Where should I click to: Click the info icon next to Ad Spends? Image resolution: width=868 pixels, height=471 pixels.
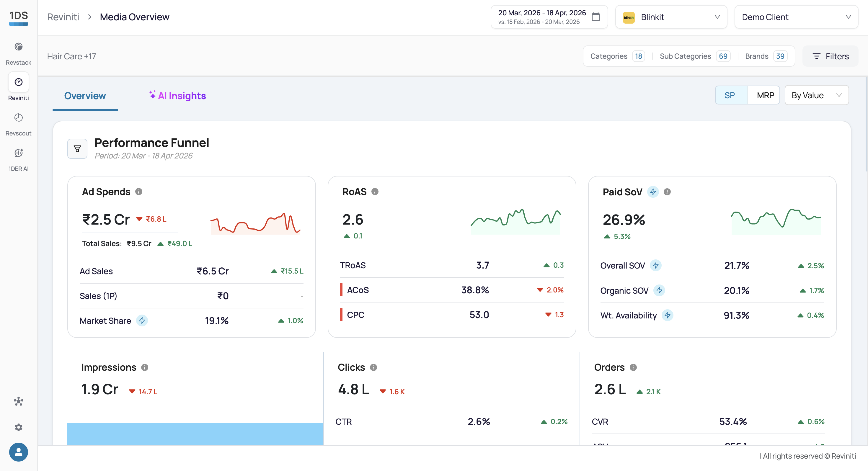click(x=139, y=192)
